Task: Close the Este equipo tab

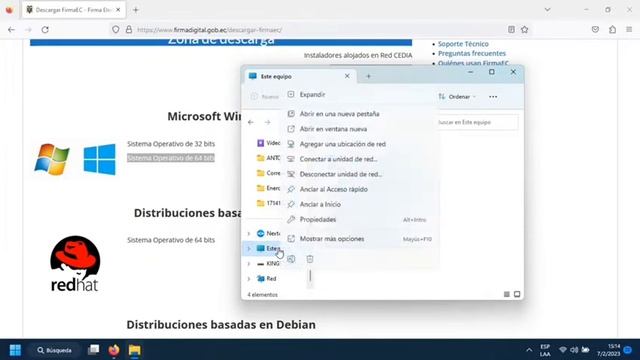Action: [347, 76]
